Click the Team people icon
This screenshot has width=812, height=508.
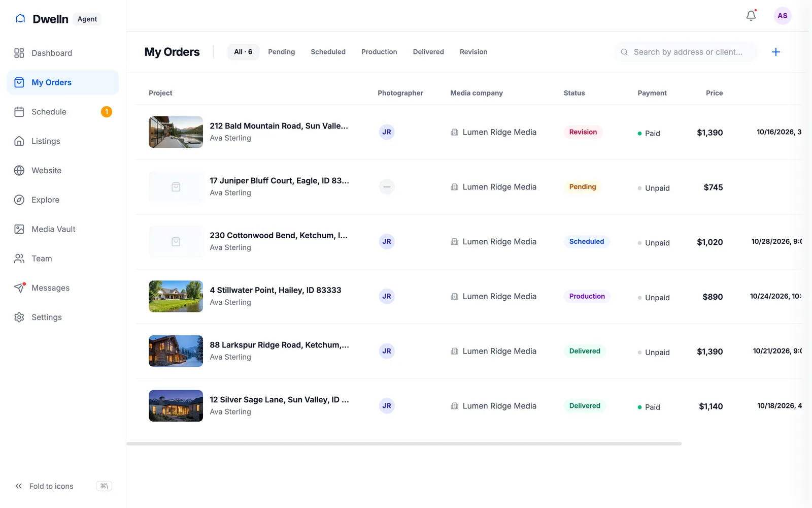click(x=19, y=259)
